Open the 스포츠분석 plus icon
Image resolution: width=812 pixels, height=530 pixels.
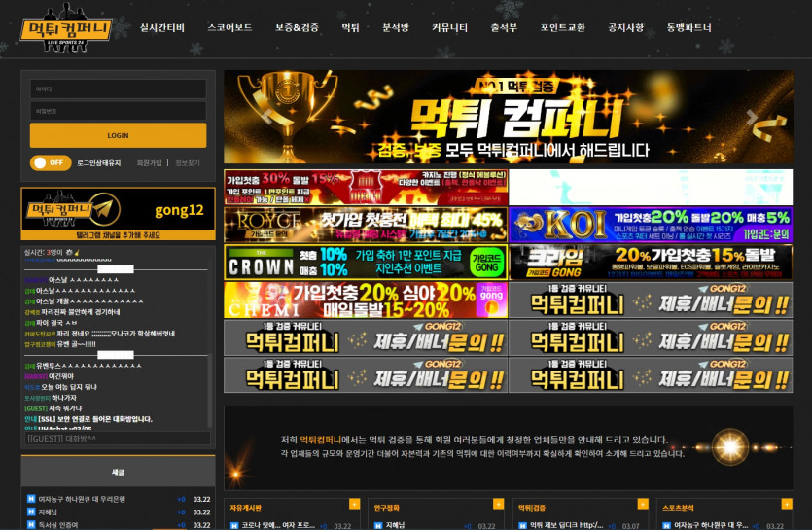click(x=785, y=504)
